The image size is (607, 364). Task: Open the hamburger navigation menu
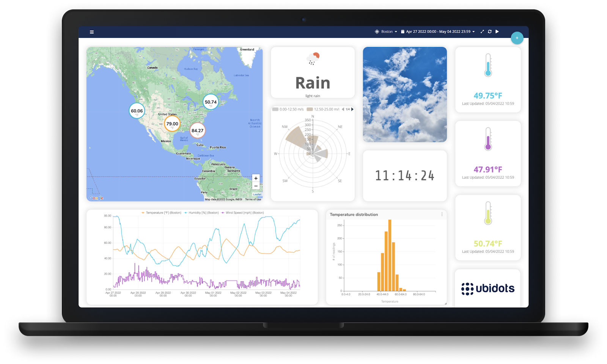coord(92,32)
